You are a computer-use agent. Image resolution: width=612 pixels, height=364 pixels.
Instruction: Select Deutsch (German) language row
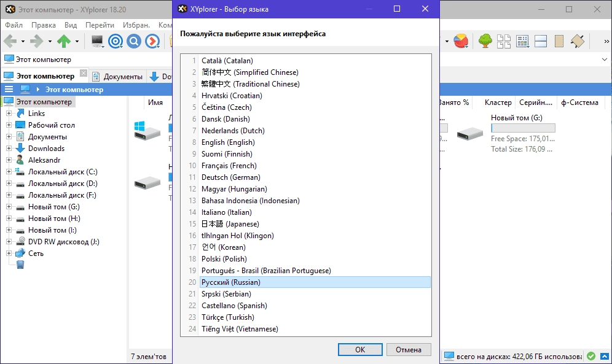click(x=315, y=177)
